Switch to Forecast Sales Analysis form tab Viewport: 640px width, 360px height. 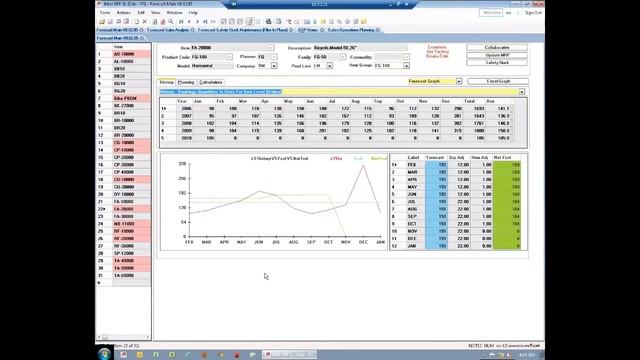168,30
